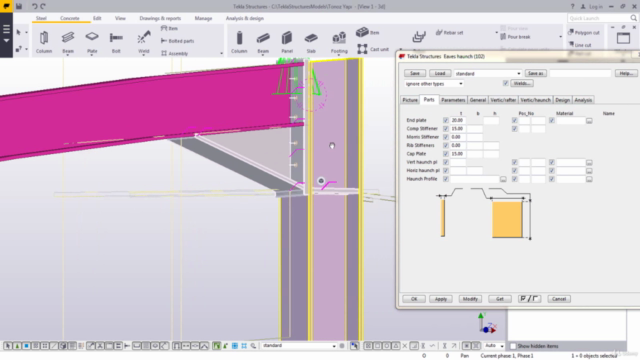Select the Weld tool
The height and width of the screenshot is (360, 640).
[x=144, y=42]
